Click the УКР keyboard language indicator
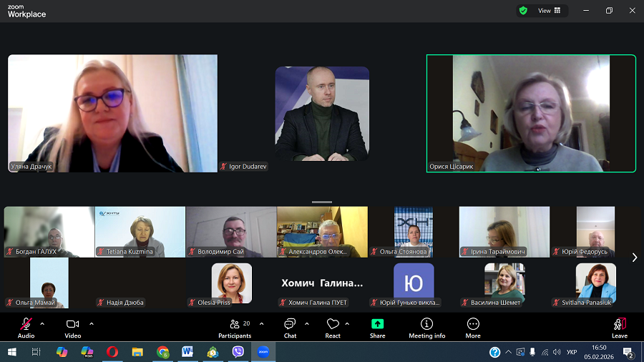Image resolution: width=644 pixels, height=362 pixels. [572, 352]
